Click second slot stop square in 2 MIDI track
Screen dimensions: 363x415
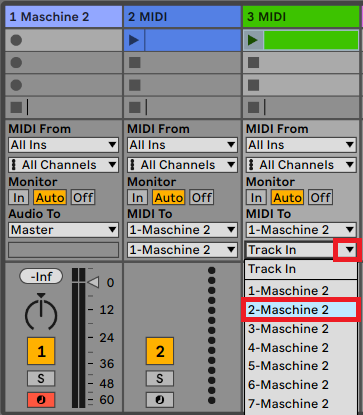[x=135, y=62]
